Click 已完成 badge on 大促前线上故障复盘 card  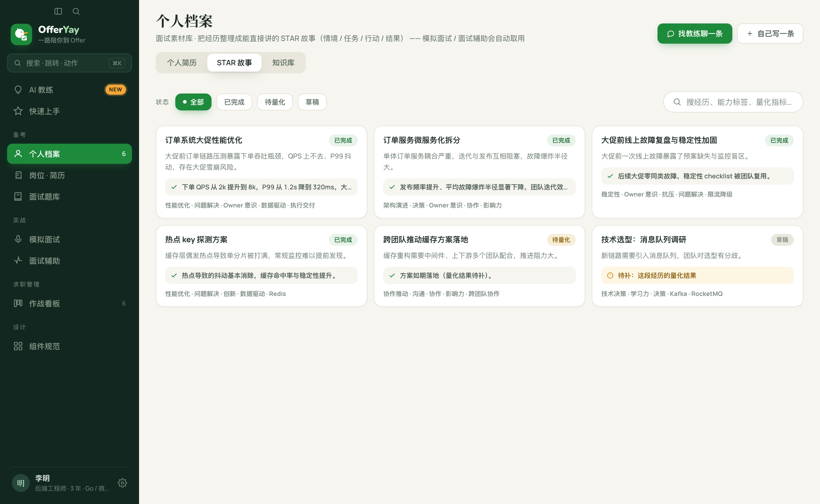click(779, 140)
